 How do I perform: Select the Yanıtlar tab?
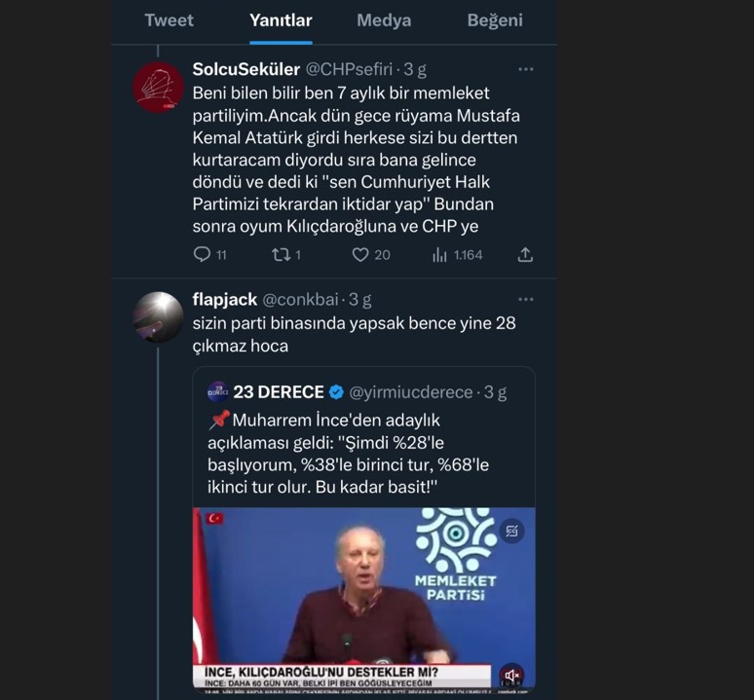point(281,20)
